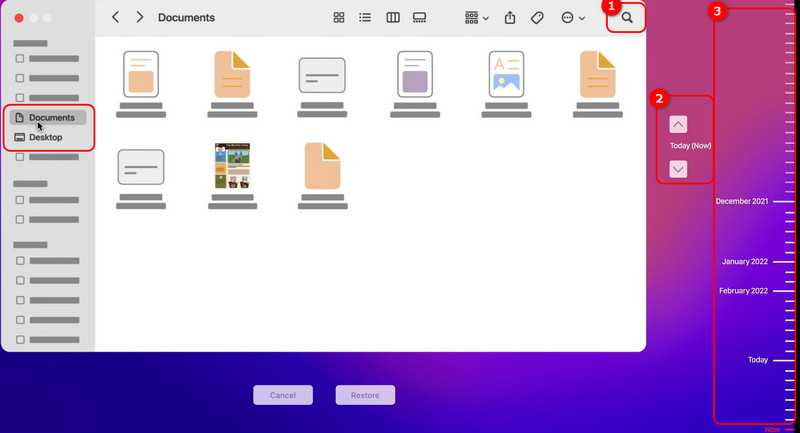Open the group-by dropdown in toolbar
The width and height of the screenshot is (800, 433).
[477, 18]
